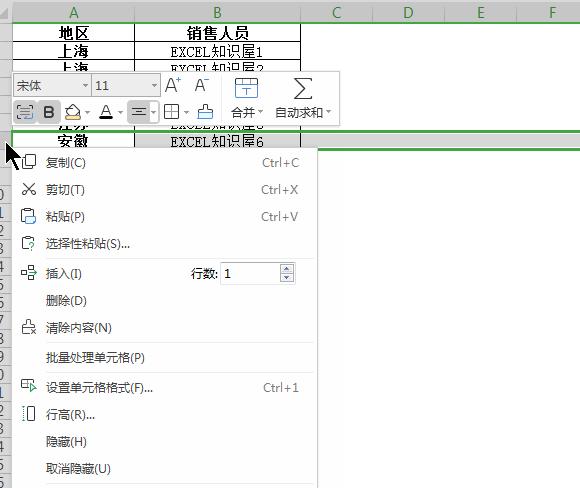This screenshot has width=580, height=488.
Task: Choose 行高(R)... row height option
Action: 164,415
